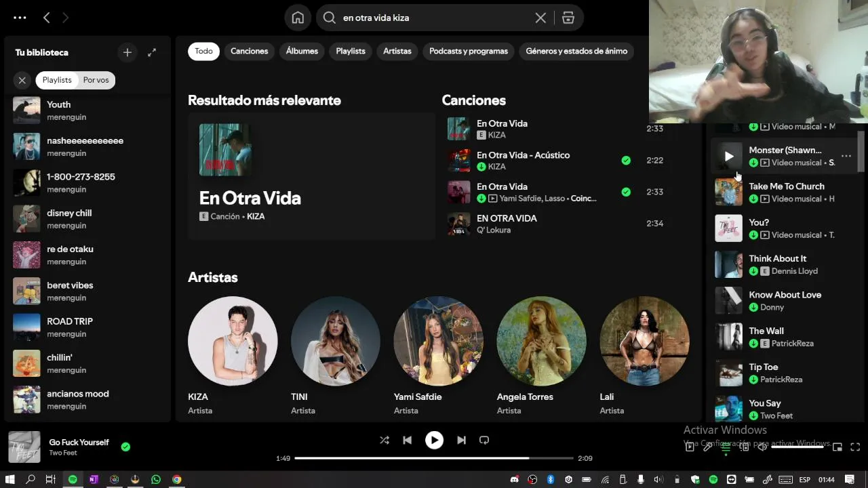Open the beret vibes playlist

pyautogui.click(x=87, y=291)
